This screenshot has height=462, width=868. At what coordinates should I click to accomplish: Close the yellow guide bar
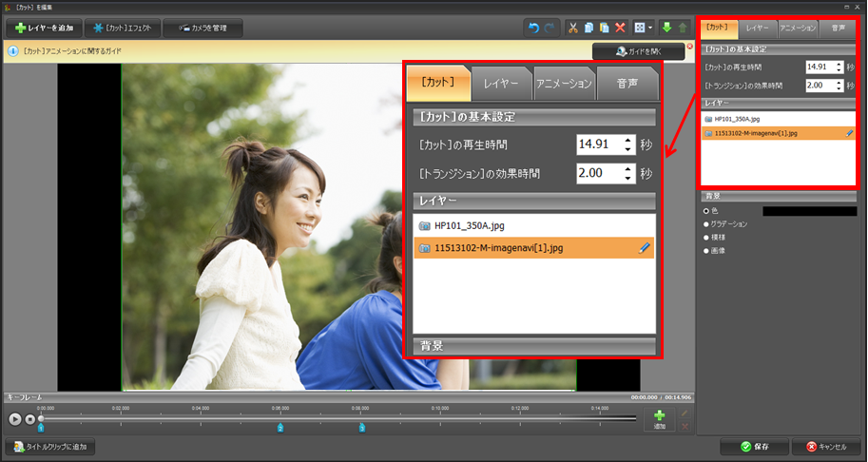tap(688, 47)
